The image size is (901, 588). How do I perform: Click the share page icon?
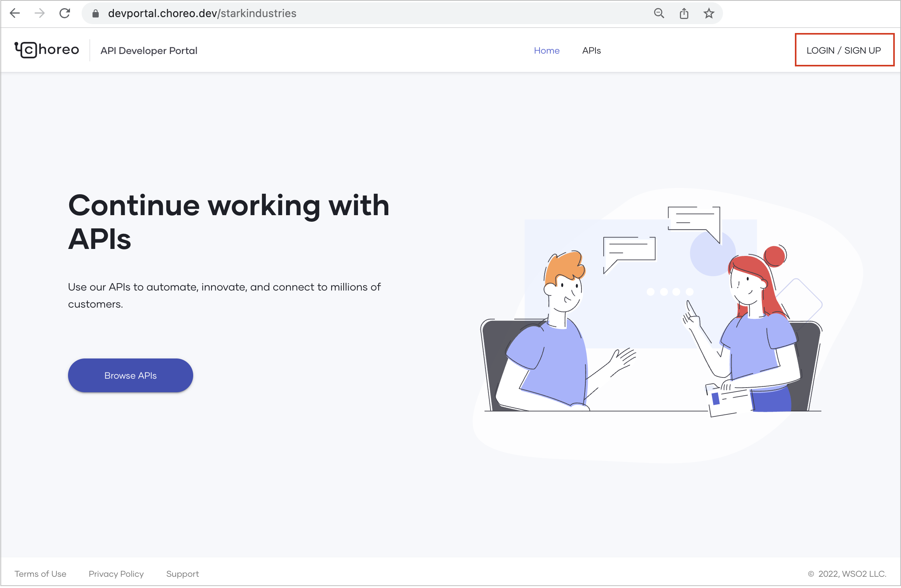684,14
